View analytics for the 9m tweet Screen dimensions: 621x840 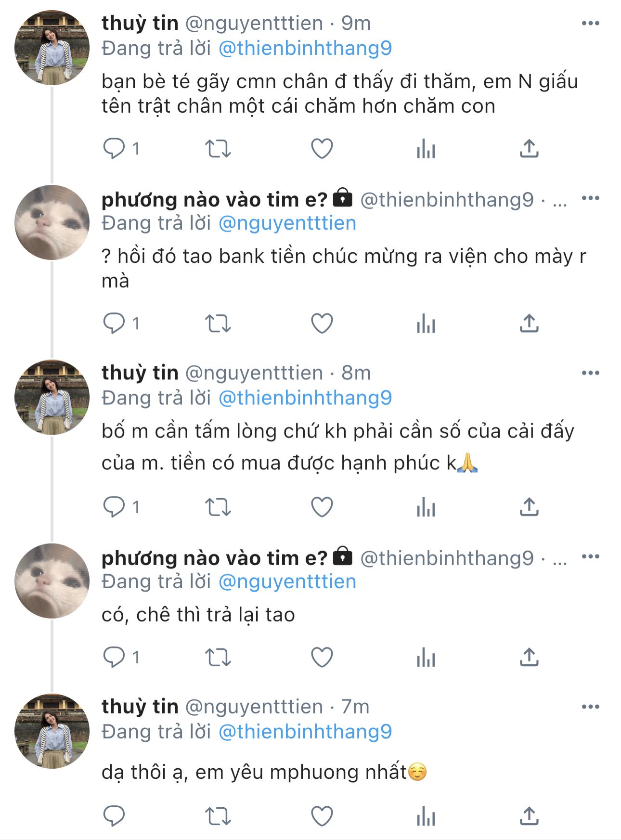point(426,148)
